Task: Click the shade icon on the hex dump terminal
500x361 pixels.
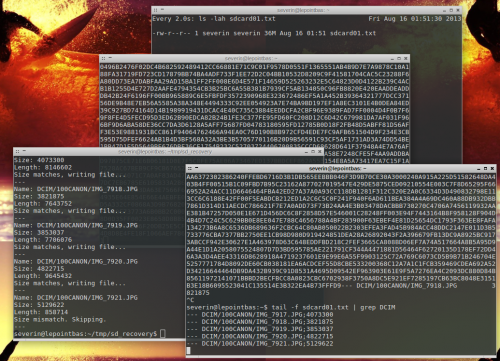Action: click(x=110, y=58)
